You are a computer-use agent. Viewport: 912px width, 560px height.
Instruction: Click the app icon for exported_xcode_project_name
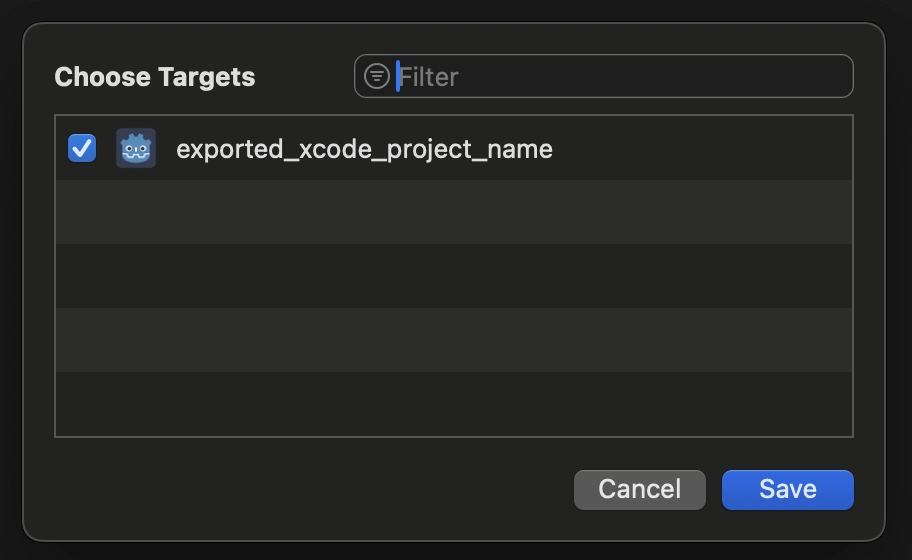pyautogui.click(x=136, y=149)
